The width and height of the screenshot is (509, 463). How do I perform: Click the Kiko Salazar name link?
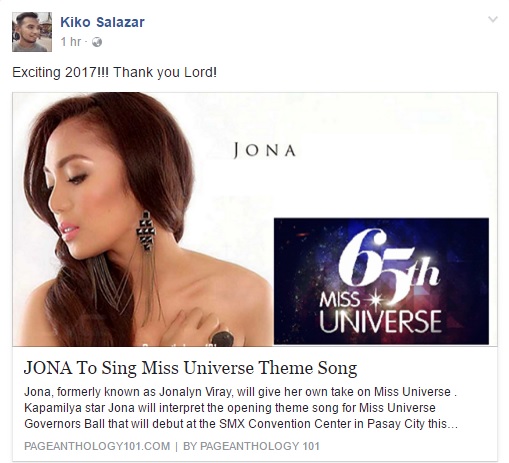(102, 22)
